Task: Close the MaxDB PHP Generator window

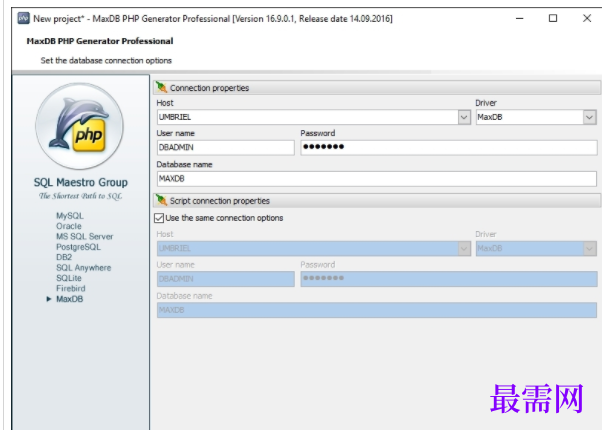Action: point(587,18)
